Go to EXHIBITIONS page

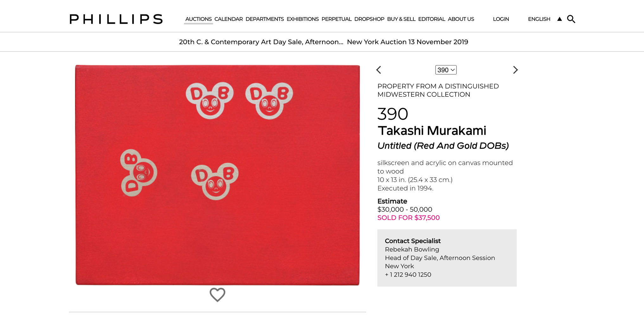pos(303,19)
